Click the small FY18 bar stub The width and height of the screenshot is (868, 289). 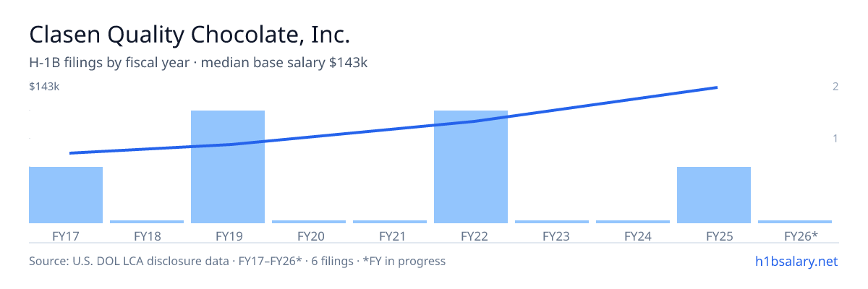pyautogui.click(x=147, y=222)
